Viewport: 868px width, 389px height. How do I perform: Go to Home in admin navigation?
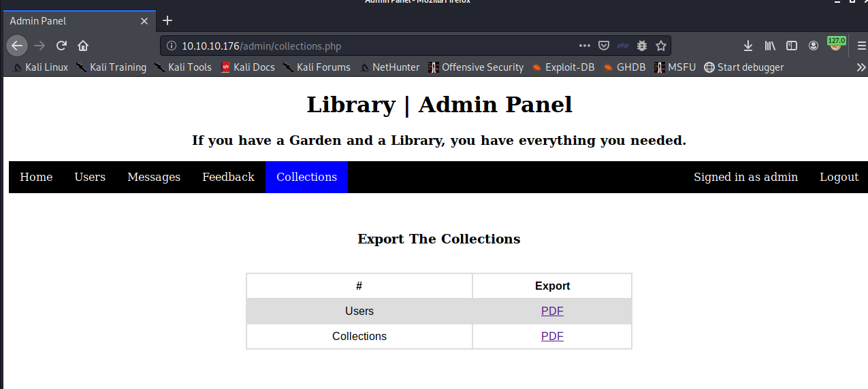coord(36,177)
